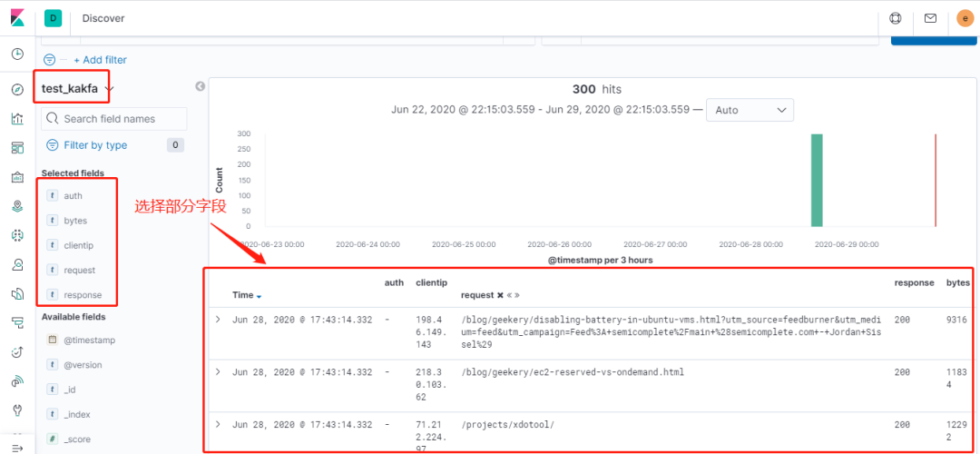980x454 pixels.
Task: Open the test_kakfa index pattern dropdown
Action: point(75,89)
